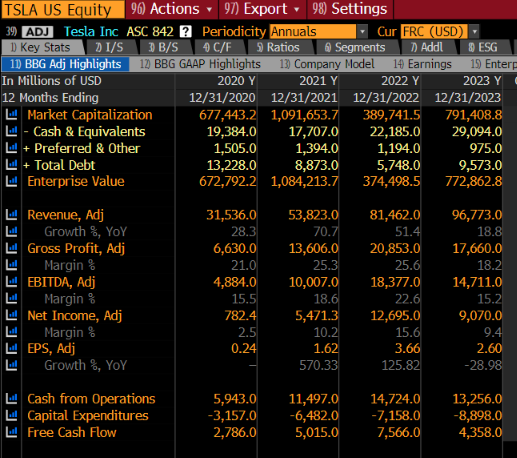Click the 2020 Y column header
The width and height of the screenshot is (517, 458).
(x=236, y=81)
